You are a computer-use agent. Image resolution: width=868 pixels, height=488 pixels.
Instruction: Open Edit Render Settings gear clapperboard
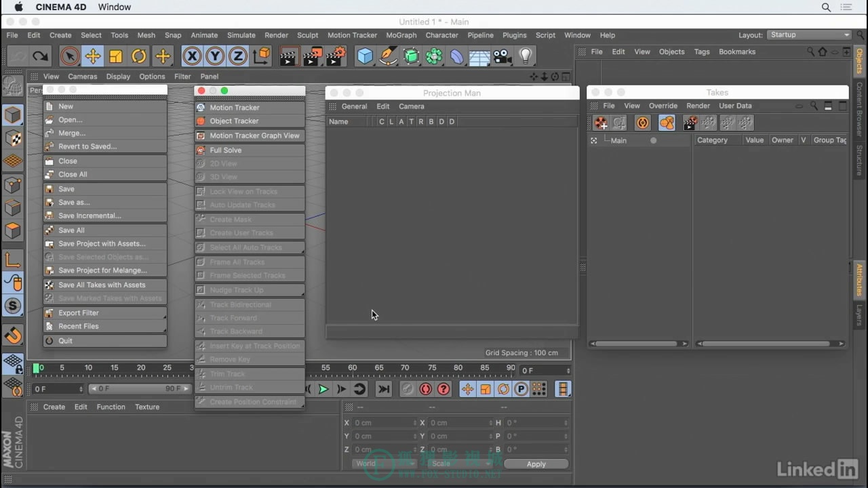[336, 56]
